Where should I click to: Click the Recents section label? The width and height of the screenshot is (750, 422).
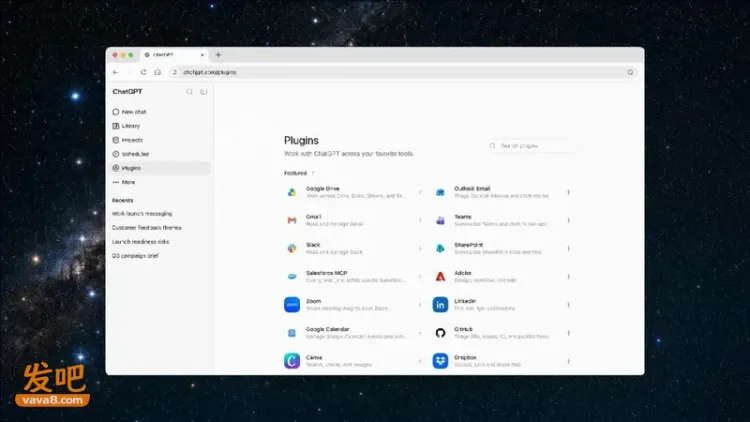pyautogui.click(x=122, y=200)
